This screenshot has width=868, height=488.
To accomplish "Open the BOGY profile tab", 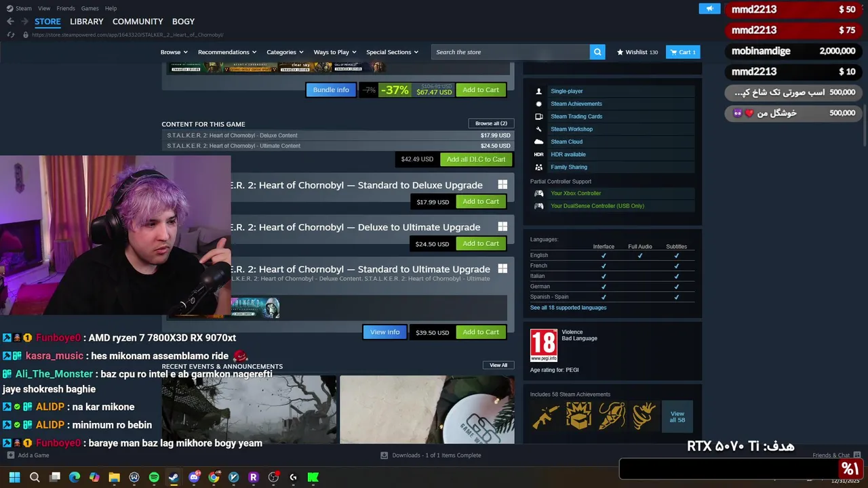I will coord(183,22).
